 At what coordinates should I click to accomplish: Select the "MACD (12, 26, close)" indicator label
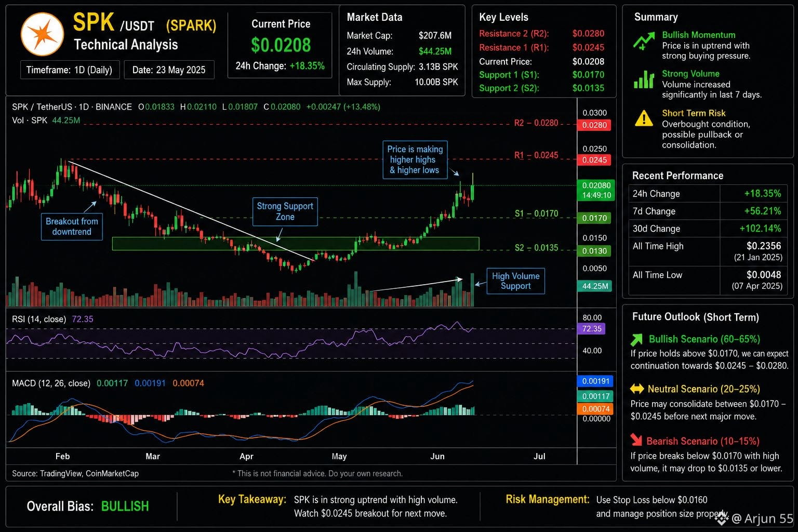pos(51,383)
